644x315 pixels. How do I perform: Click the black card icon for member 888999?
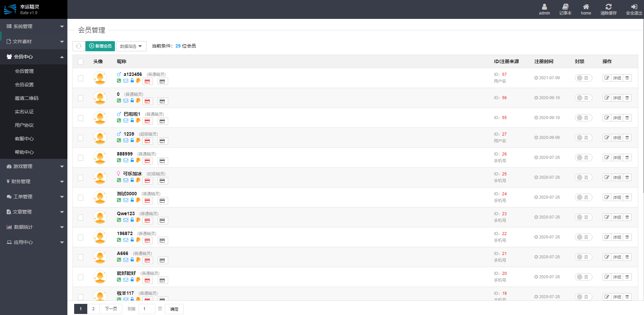point(162,161)
